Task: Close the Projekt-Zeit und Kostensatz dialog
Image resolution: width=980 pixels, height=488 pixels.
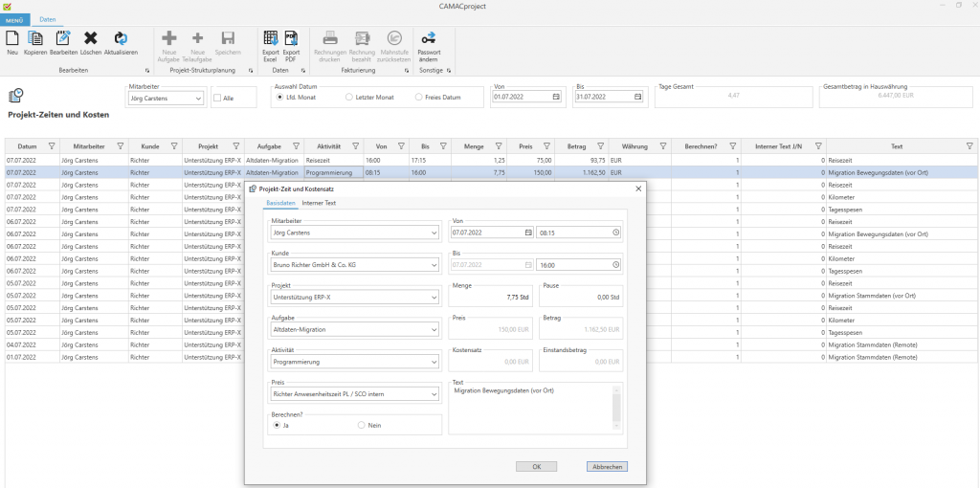Action: (638, 189)
